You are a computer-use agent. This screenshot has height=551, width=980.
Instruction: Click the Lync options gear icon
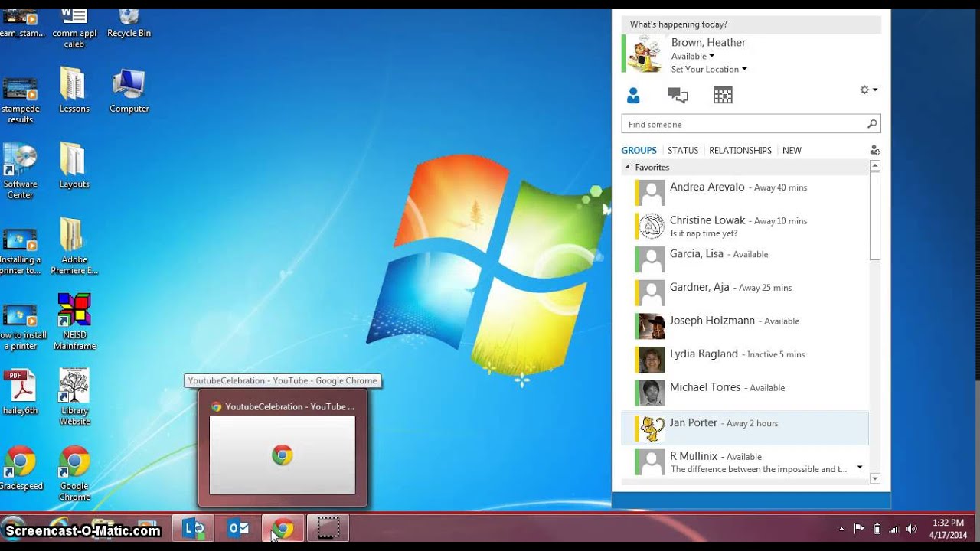864,90
